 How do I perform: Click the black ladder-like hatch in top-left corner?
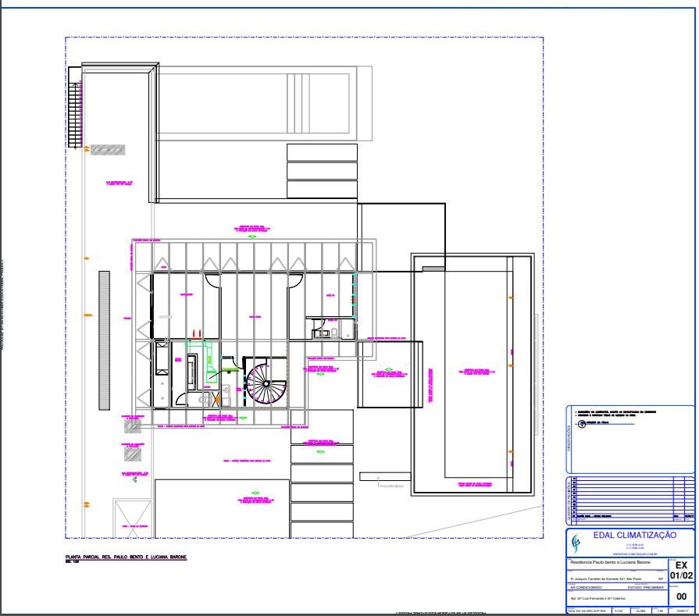point(75,109)
